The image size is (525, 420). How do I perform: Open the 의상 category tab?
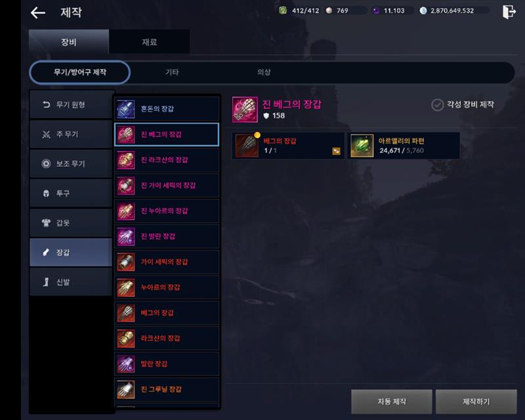coord(264,72)
